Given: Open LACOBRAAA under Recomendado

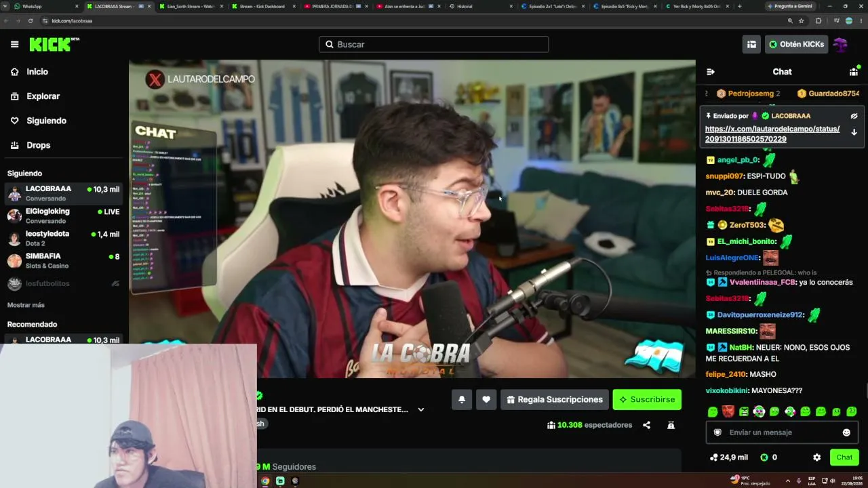Looking at the screenshot, I should pos(64,340).
